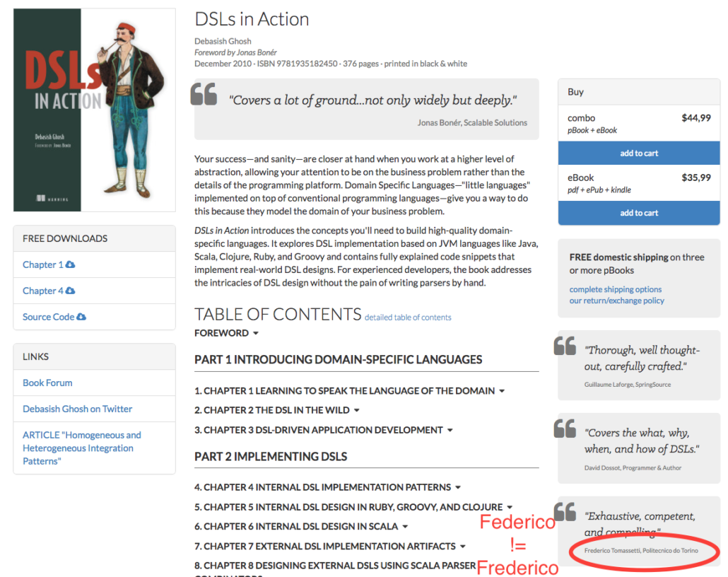Image resolution: width=728 pixels, height=577 pixels.
Task: Expand Chapter 4 Internal DSL Implementation Patterns
Action: pyautogui.click(x=458, y=487)
